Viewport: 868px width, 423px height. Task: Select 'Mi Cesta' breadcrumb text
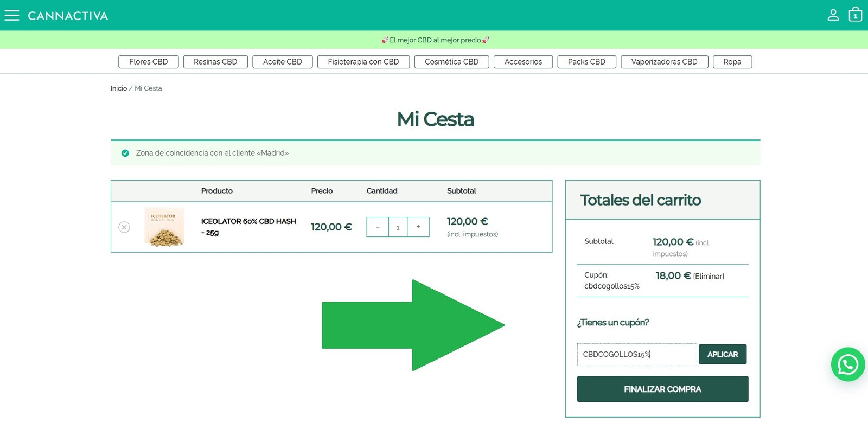pos(148,88)
